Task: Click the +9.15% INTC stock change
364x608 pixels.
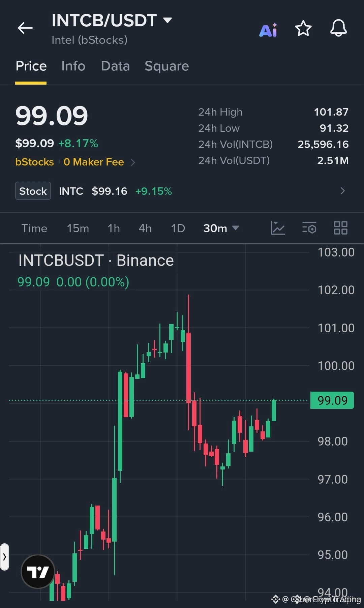Action: (154, 191)
